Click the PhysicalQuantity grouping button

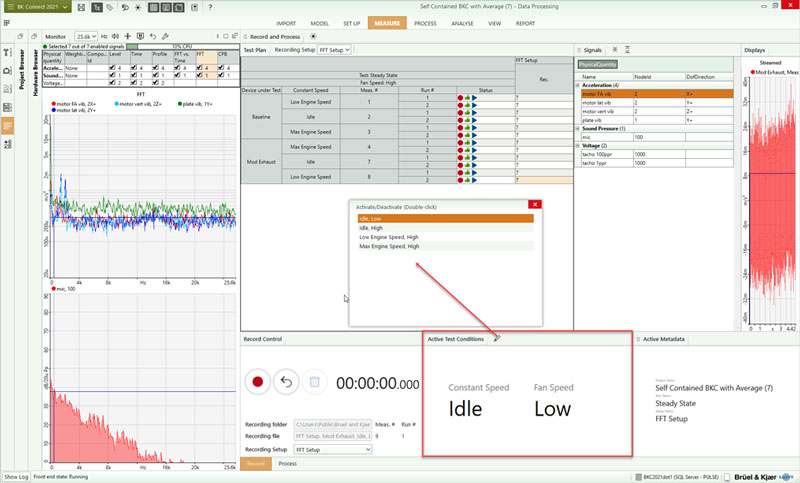point(597,64)
